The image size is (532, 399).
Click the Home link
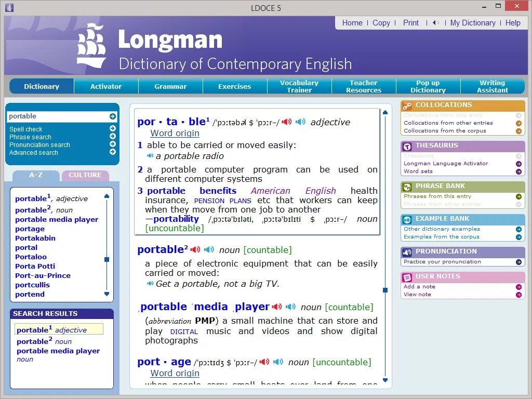pyautogui.click(x=352, y=23)
